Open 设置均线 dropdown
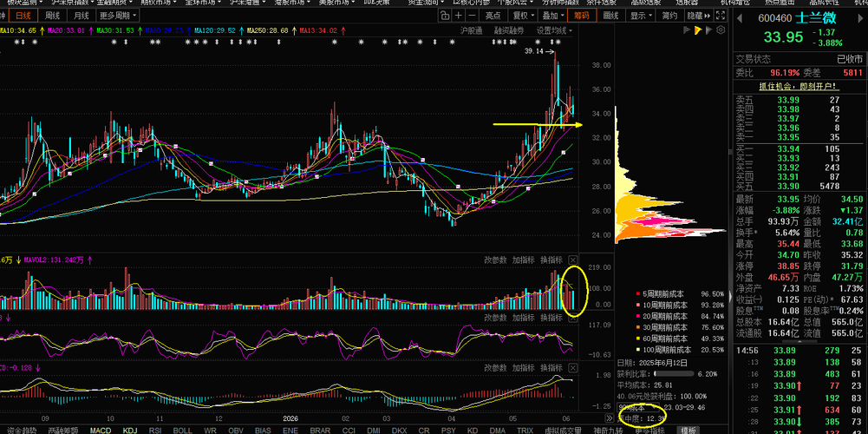868x434 pixels. point(554,30)
